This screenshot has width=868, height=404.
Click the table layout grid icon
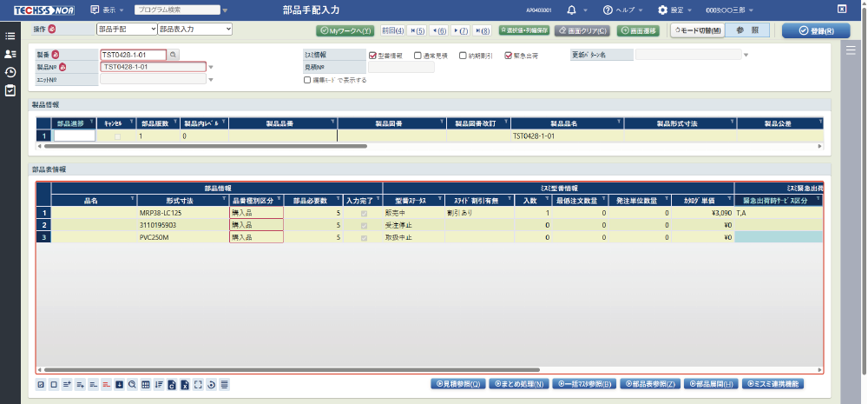click(x=146, y=385)
